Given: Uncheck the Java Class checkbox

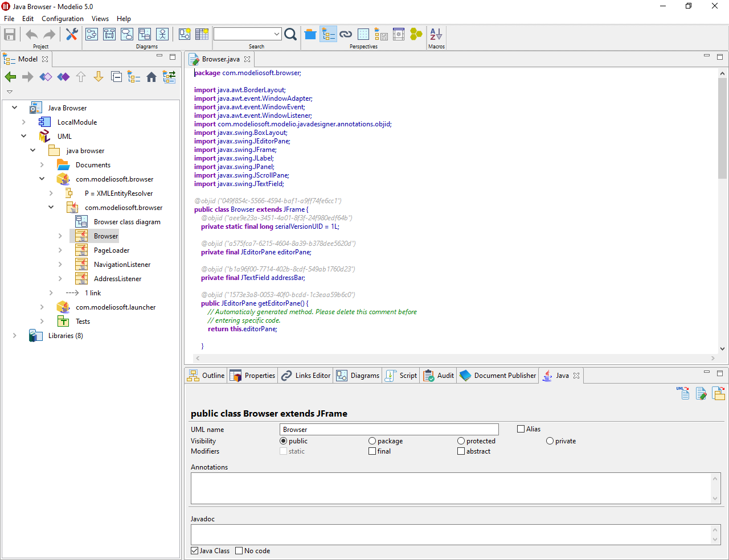Looking at the screenshot, I should click(x=195, y=551).
